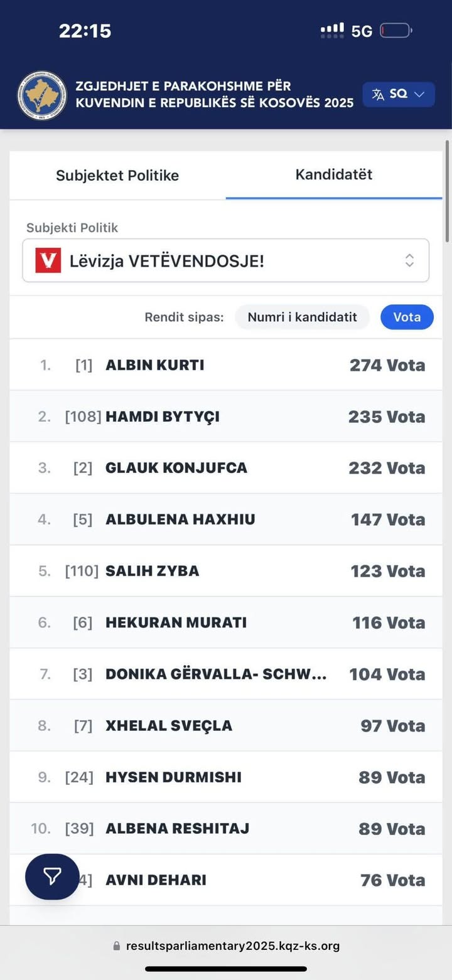Viewport: 452px width, 980px height.
Task: Sort candidates by Vota
Action: [x=407, y=317]
